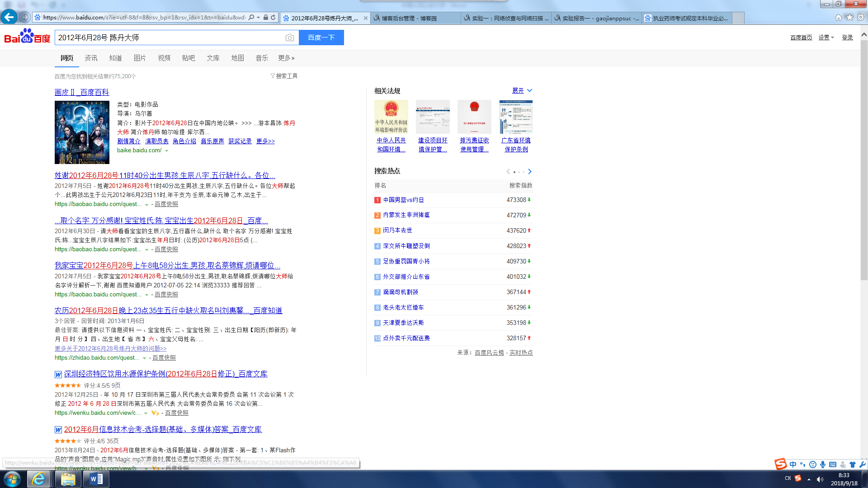This screenshot has height=488, width=868.
Task: Open browser home icon
Action: pyautogui.click(x=838, y=18)
